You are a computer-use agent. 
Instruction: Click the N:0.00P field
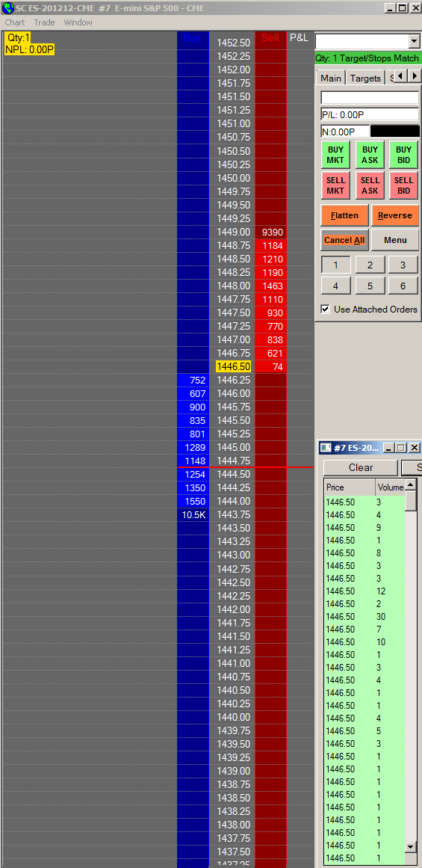coord(344,132)
